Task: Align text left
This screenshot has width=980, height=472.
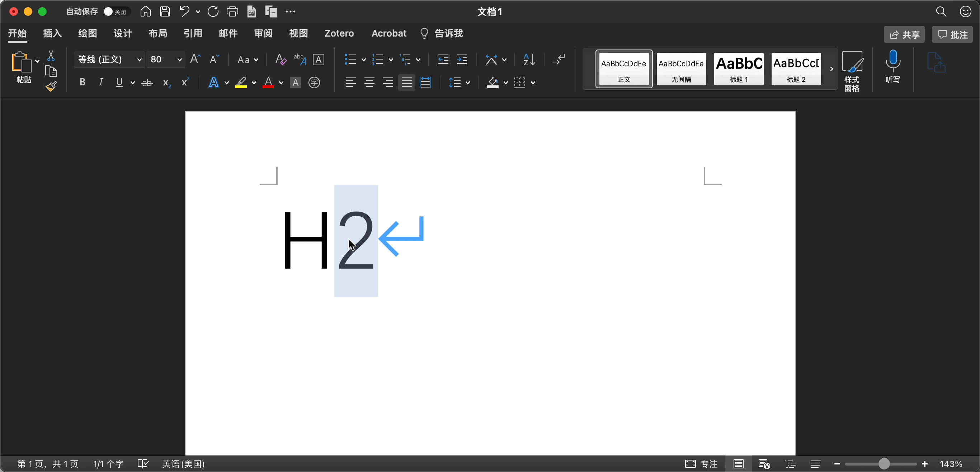Action: point(350,82)
